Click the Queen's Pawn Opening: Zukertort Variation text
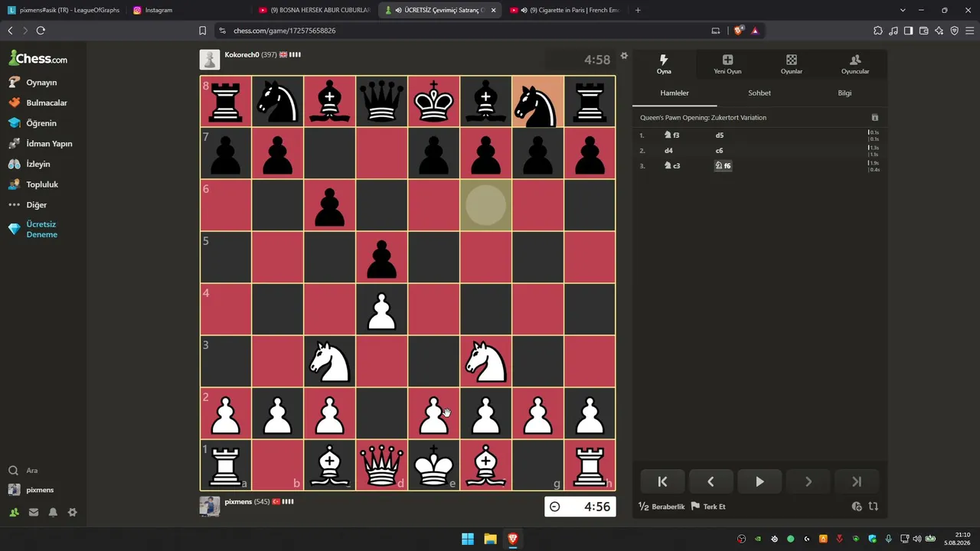 pos(704,118)
